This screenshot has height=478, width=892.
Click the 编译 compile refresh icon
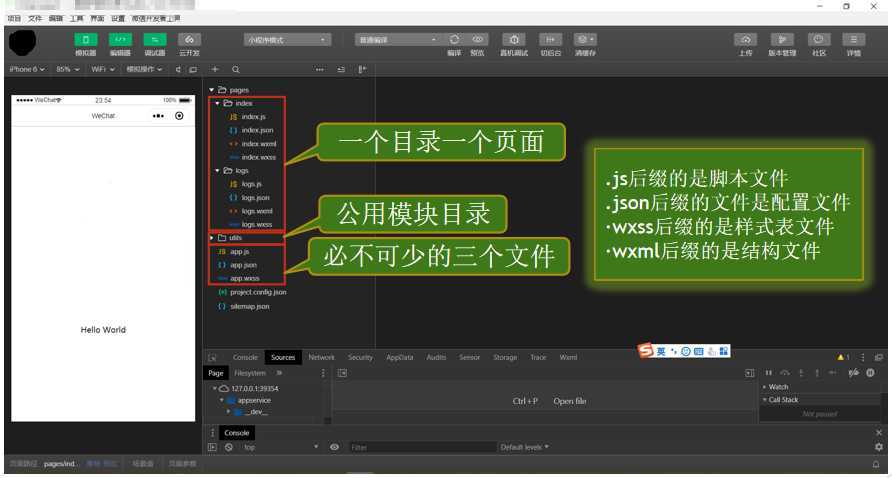[454, 39]
